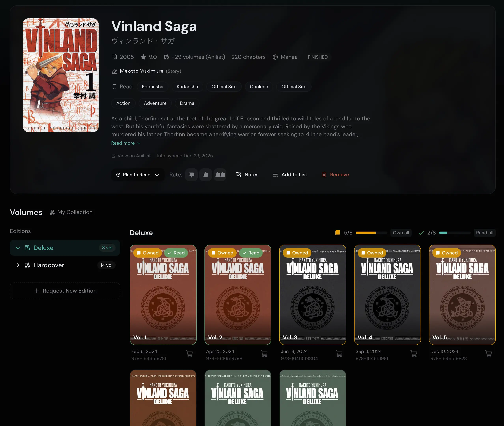Click Request New Edition
The height and width of the screenshot is (426, 504).
tap(65, 291)
